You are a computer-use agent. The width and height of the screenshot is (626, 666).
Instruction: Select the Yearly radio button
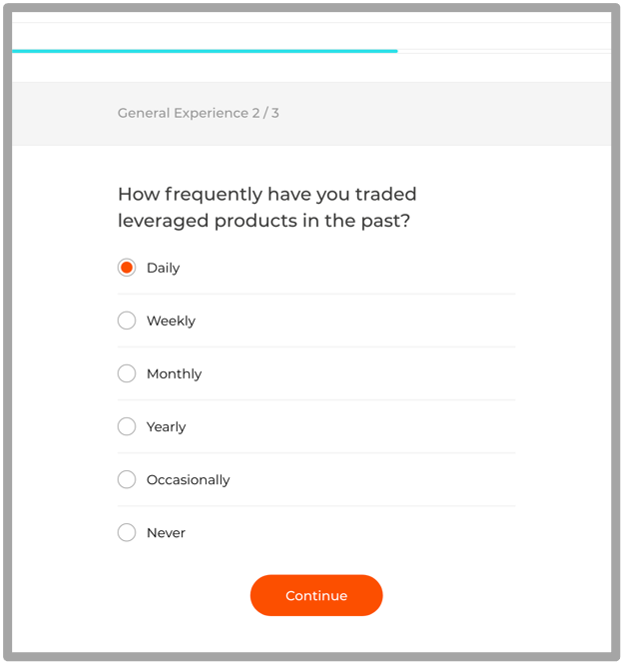coord(127,426)
